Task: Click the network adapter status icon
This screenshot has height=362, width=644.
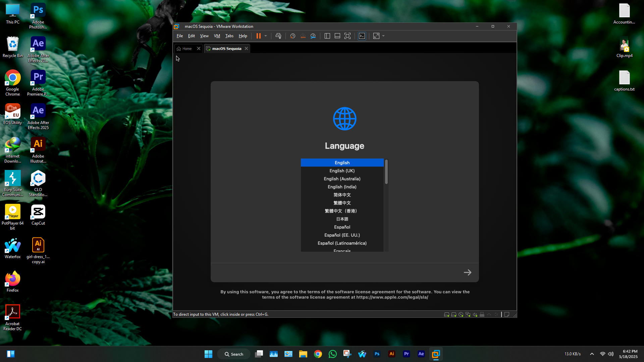Action: [468, 314]
